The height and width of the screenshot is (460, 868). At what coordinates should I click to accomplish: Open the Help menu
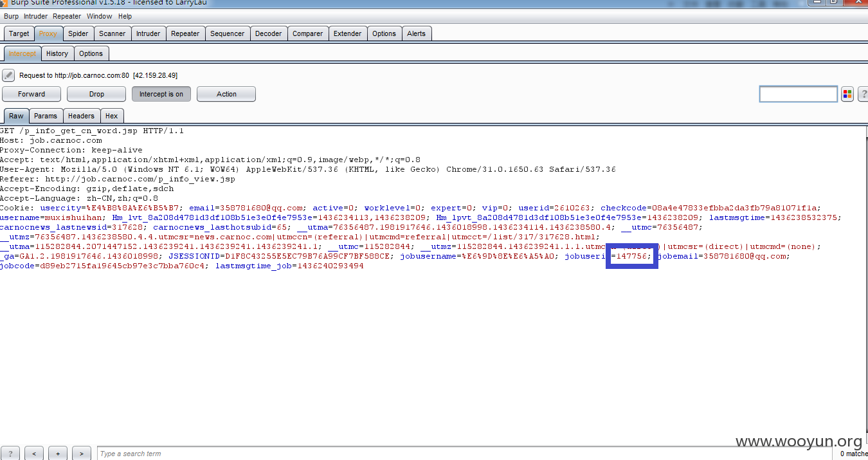click(x=125, y=16)
